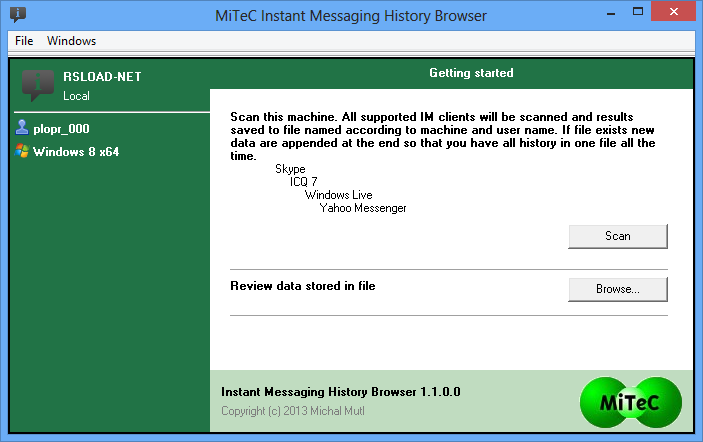Click the ICQ 7 entry
703x442 pixels.
(x=304, y=182)
